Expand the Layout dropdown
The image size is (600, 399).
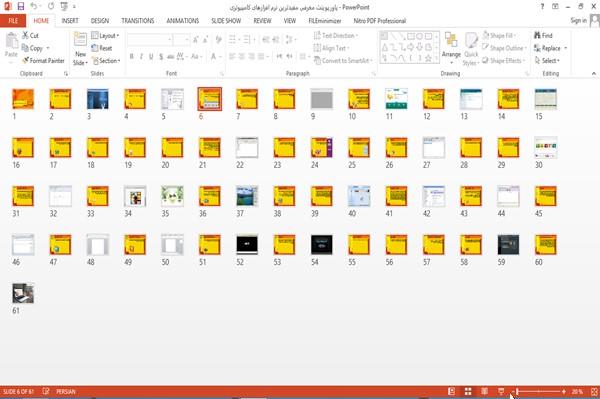point(105,36)
